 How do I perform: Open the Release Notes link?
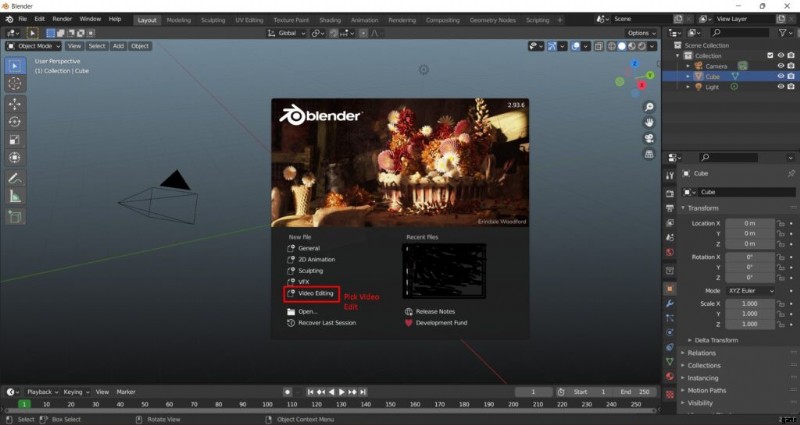pyautogui.click(x=436, y=311)
